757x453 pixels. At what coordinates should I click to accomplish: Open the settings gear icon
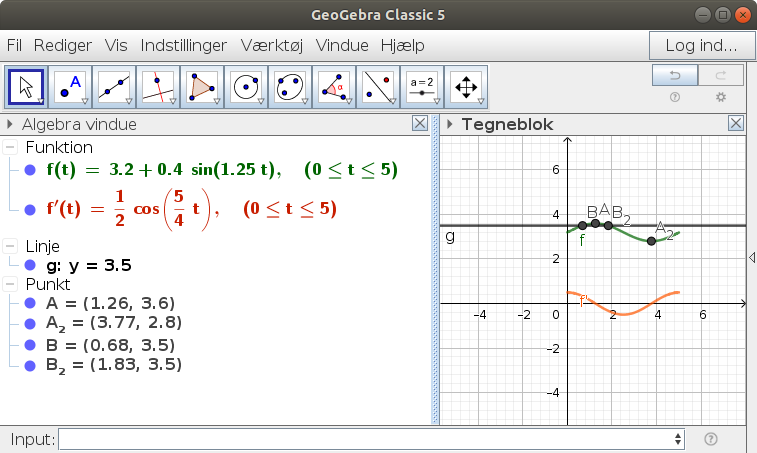pos(721,98)
